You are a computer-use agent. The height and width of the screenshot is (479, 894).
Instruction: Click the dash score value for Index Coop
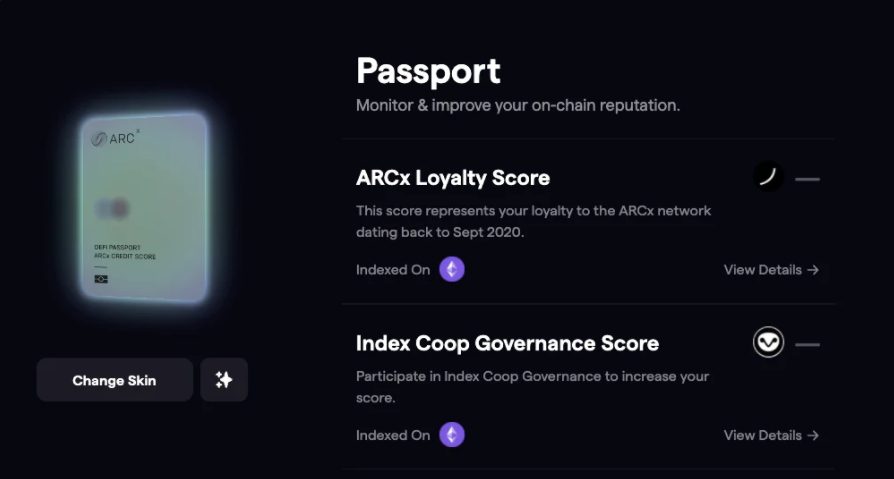click(x=807, y=344)
